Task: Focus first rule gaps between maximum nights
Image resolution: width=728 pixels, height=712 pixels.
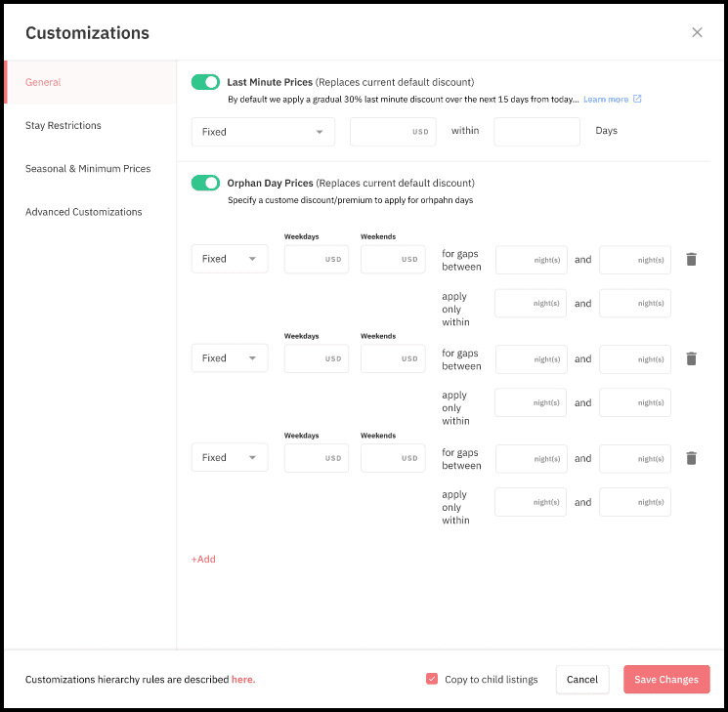Action: point(634,260)
